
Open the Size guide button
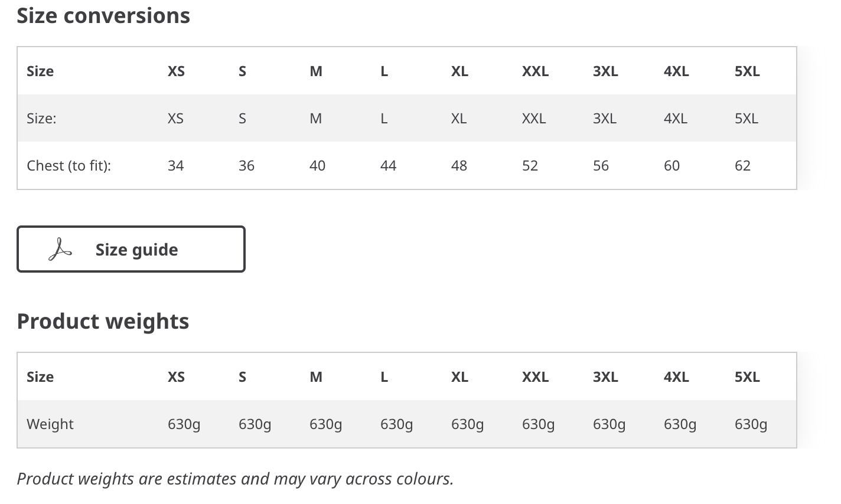(x=131, y=249)
